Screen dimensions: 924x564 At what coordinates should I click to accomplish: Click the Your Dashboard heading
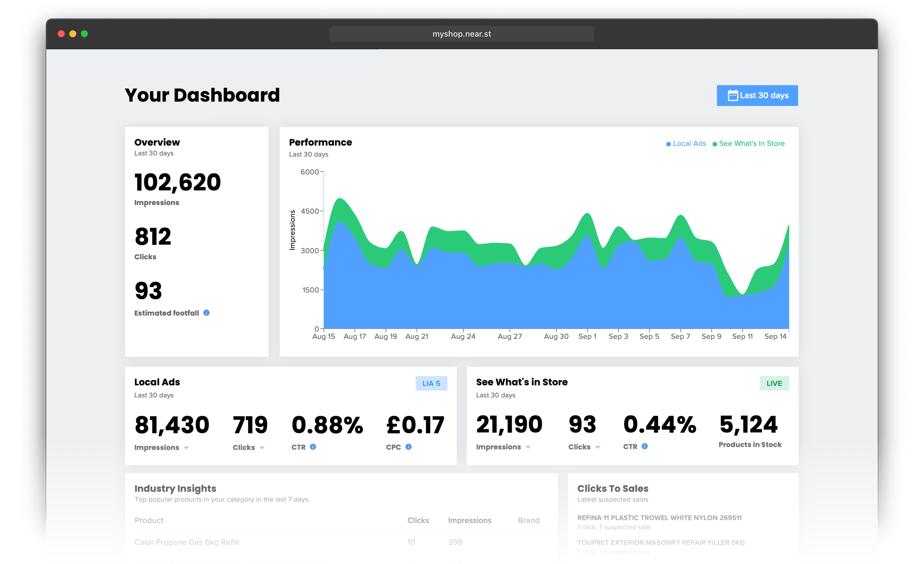(x=202, y=95)
